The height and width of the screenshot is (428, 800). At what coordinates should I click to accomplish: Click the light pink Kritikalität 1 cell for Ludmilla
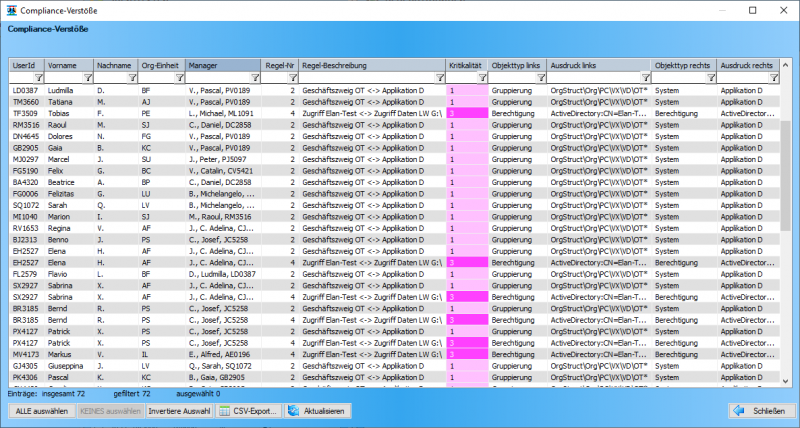467,90
